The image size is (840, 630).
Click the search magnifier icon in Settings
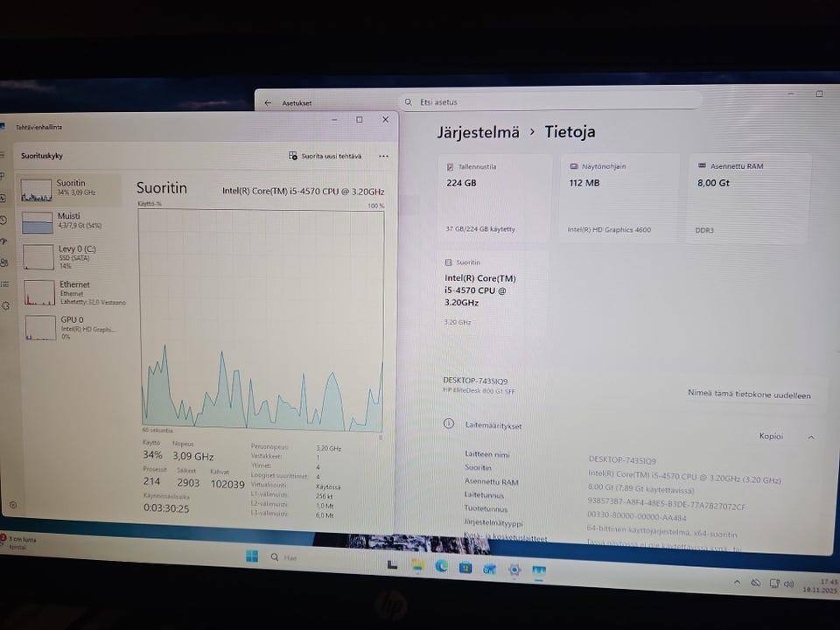[409, 101]
